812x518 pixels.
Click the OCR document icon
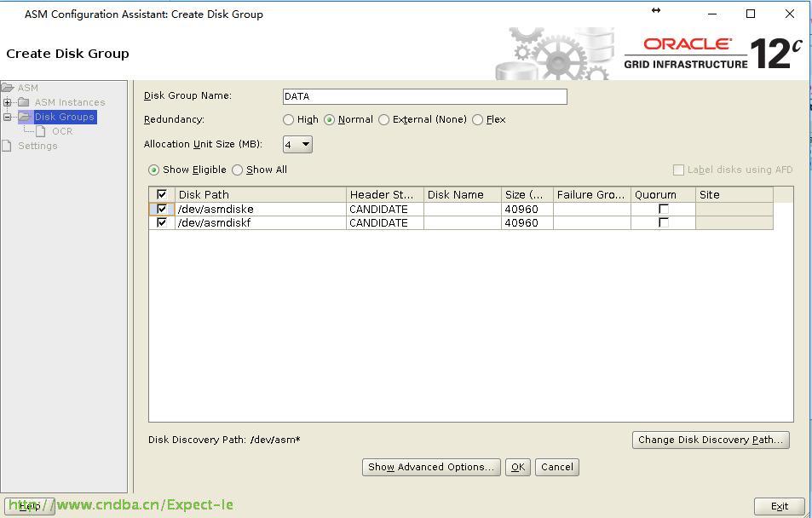pos(41,131)
